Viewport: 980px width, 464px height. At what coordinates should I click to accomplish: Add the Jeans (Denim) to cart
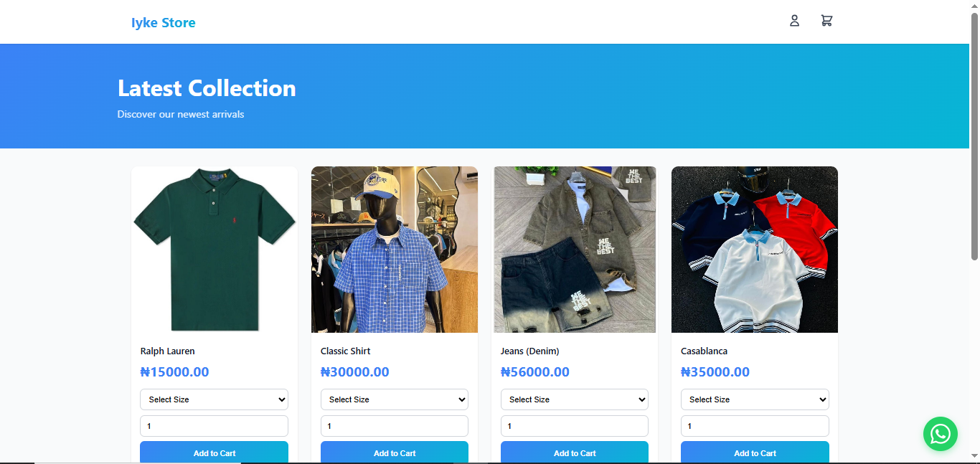(574, 453)
